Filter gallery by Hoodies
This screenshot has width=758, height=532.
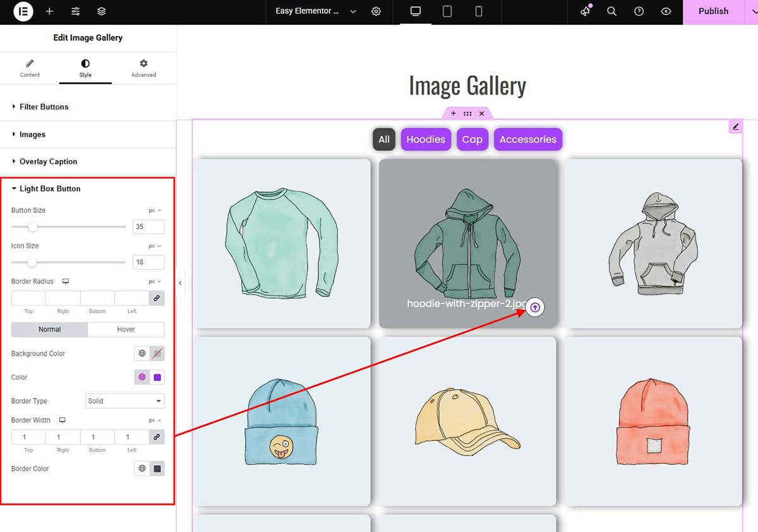(426, 140)
